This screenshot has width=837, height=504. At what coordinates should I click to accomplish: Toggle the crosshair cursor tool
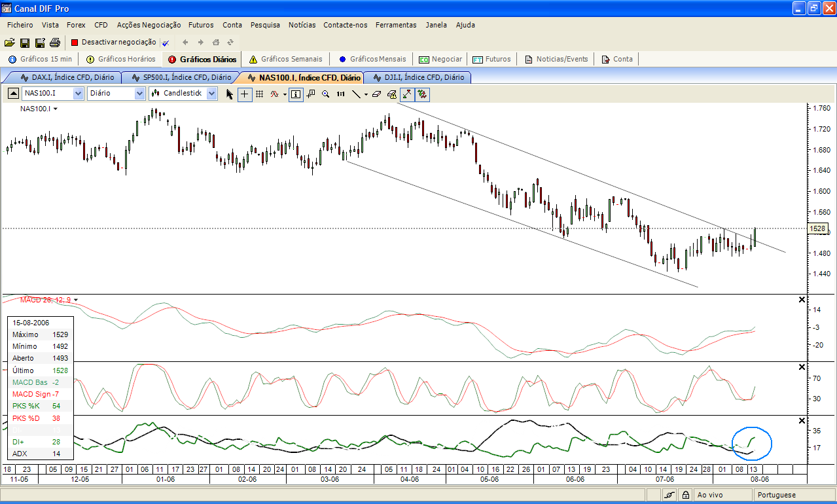click(x=245, y=94)
